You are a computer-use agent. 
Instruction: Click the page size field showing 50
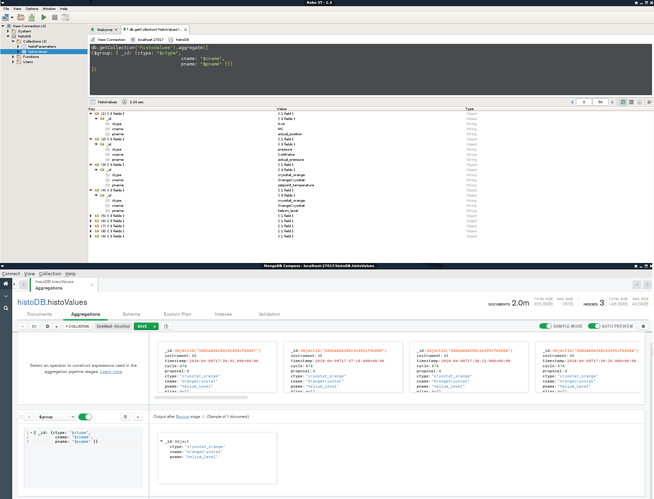pos(600,102)
